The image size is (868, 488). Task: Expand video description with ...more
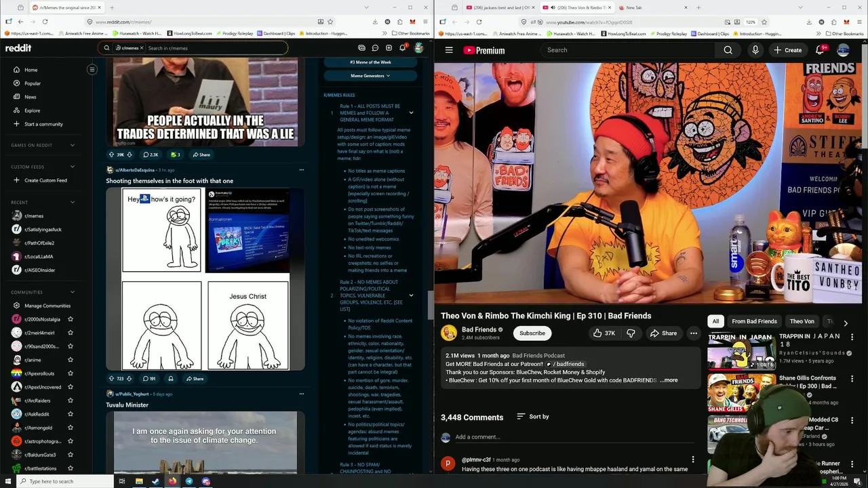click(x=669, y=380)
